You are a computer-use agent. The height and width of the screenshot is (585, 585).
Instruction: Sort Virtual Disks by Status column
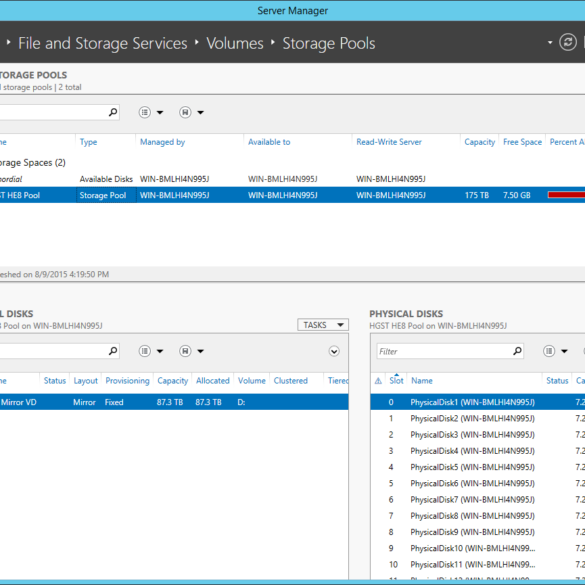(x=54, y=381)
